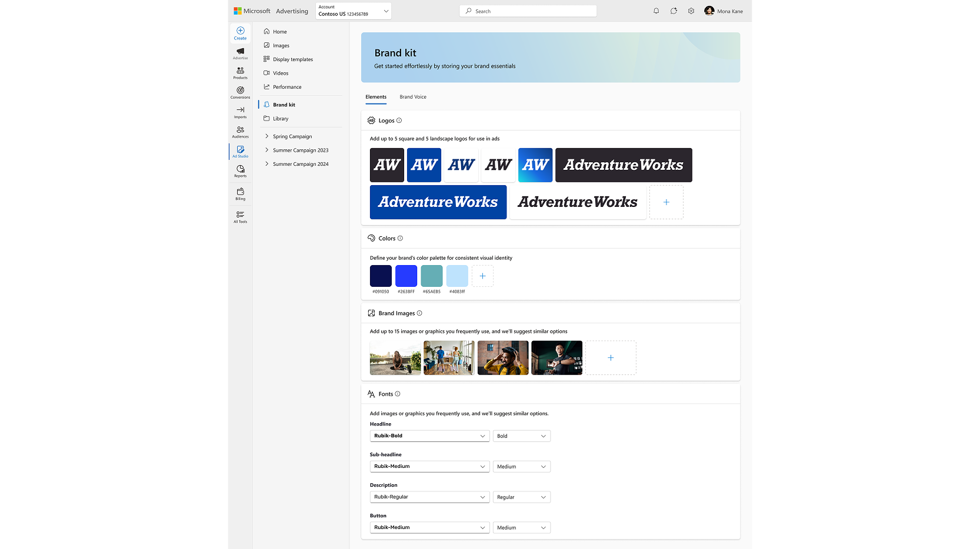The image size is (980, 549).
Task: Open the notifications bell icon
Action: click(x=656, y=11)
